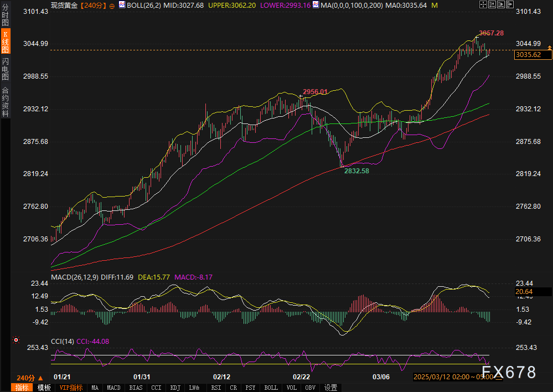Select the MACD indicator button
The height and width of the screenshot is (392, 553).
[x=113, y=388]
